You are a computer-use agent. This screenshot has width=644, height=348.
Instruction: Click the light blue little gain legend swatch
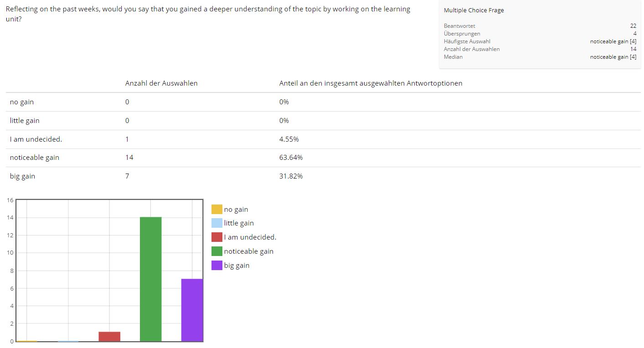[216, 223]
